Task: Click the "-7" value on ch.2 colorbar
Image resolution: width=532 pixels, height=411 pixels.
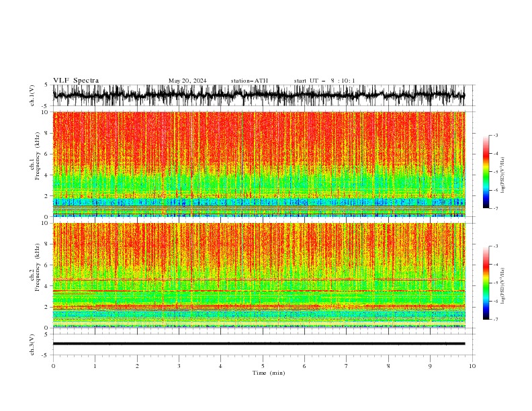Action: 495,319
